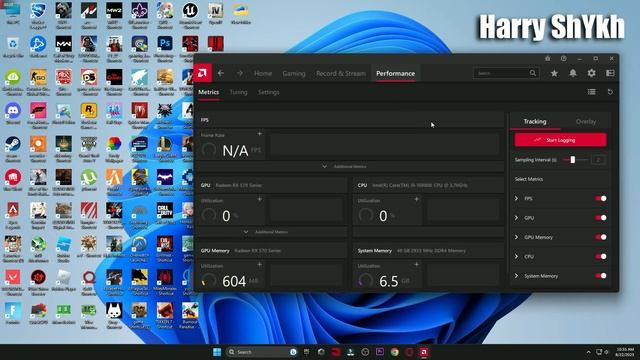Expand System Memory row in Select Metrics

coord(516,276)
